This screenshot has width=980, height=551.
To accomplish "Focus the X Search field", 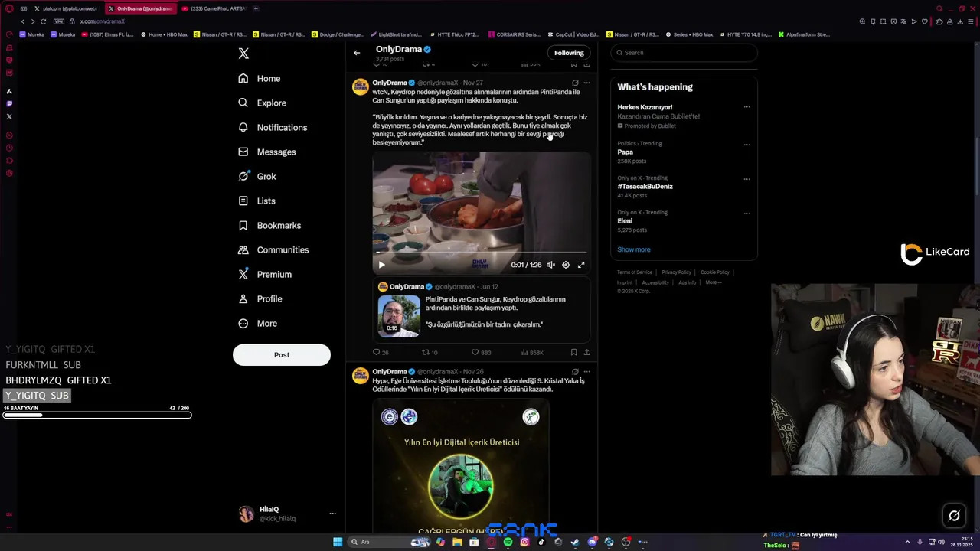I will 684,53.
